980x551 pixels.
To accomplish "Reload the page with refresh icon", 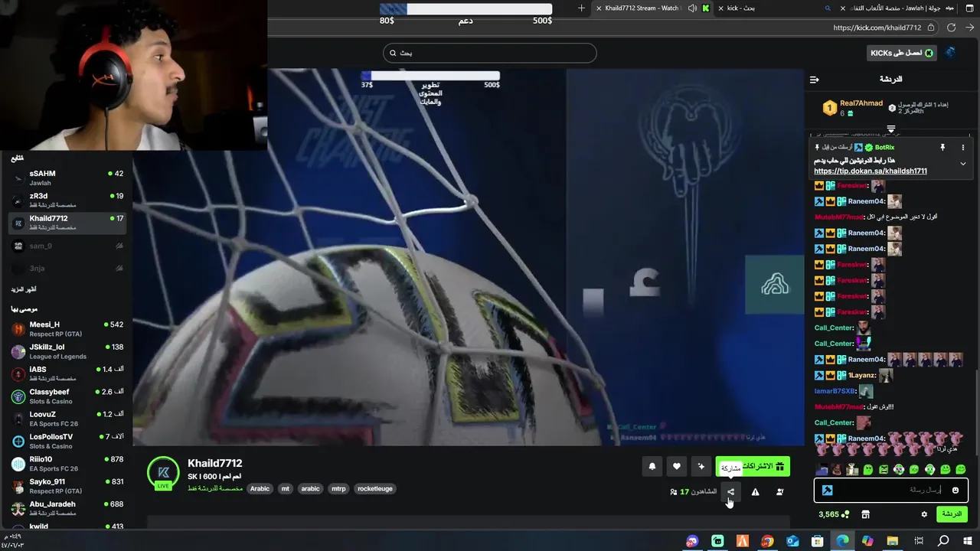I will 951,28.
